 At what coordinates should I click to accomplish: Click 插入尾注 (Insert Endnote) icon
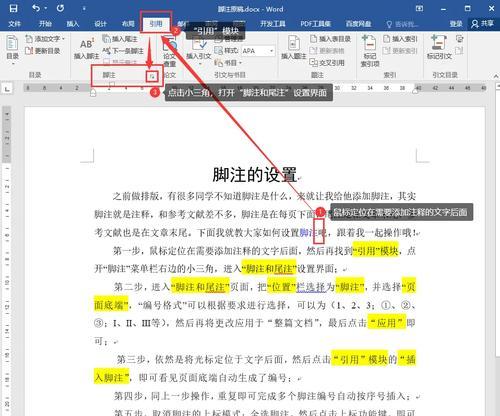(120, 39)
